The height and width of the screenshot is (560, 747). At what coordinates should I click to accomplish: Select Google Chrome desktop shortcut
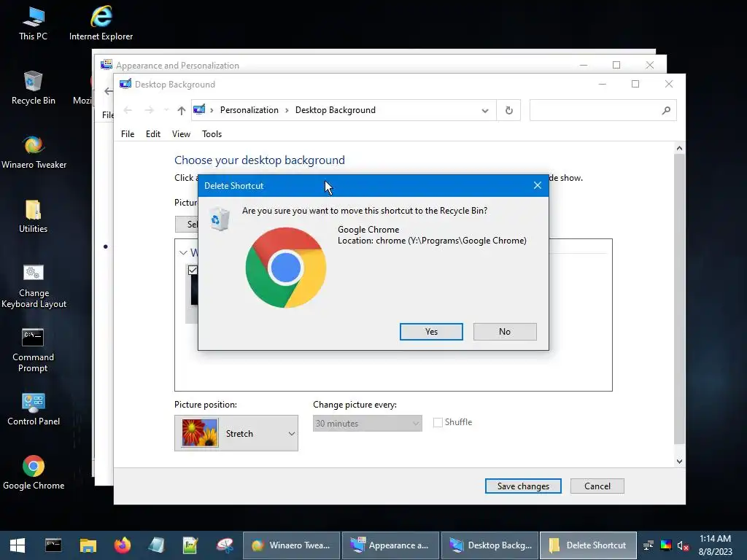pos(34,473)
